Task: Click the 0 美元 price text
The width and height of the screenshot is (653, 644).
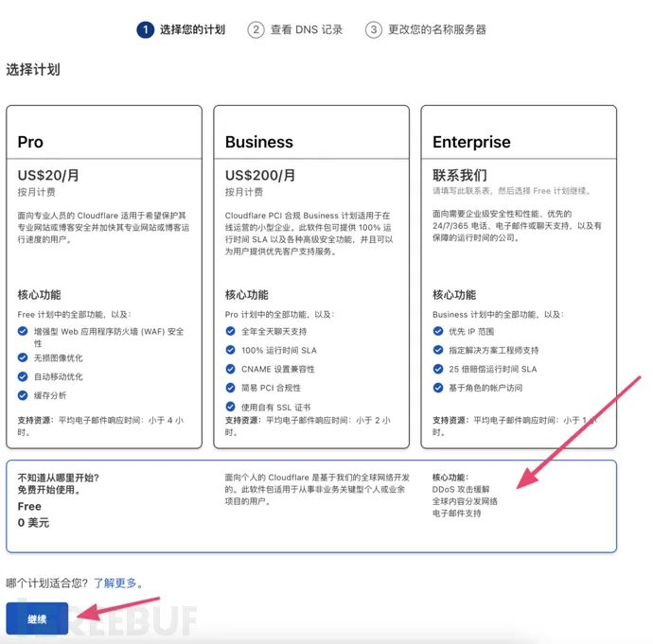Action: 33,523
